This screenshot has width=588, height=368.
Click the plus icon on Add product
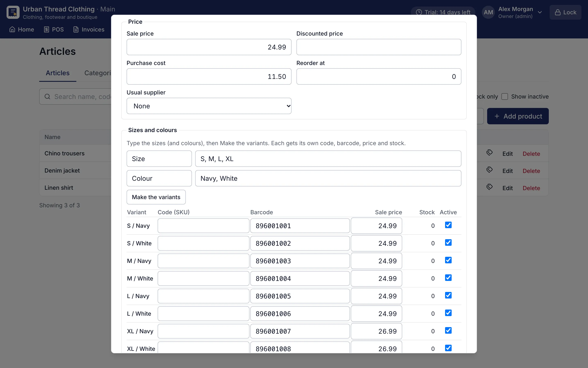click(497, 116)
